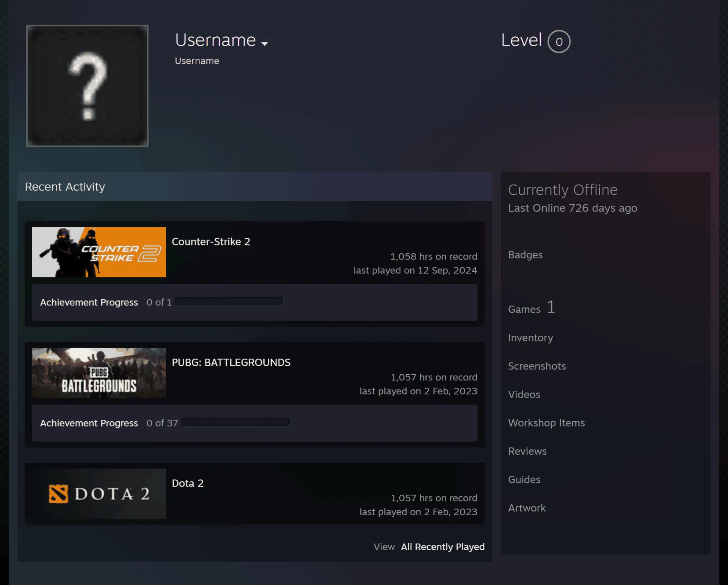Click the Dota 2 title link
Screen dimensions: 728x585
pyautogui.click(x=188, y=483)
